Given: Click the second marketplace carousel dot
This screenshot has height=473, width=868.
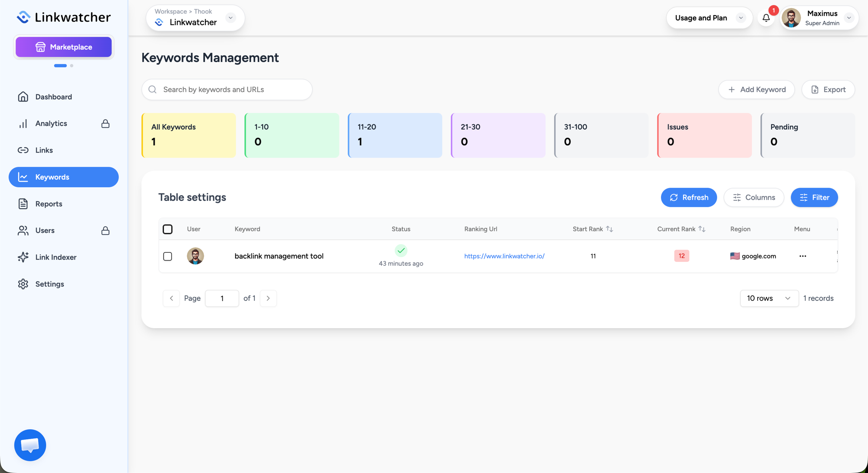Looking at the screenshot, I should 72,65.
